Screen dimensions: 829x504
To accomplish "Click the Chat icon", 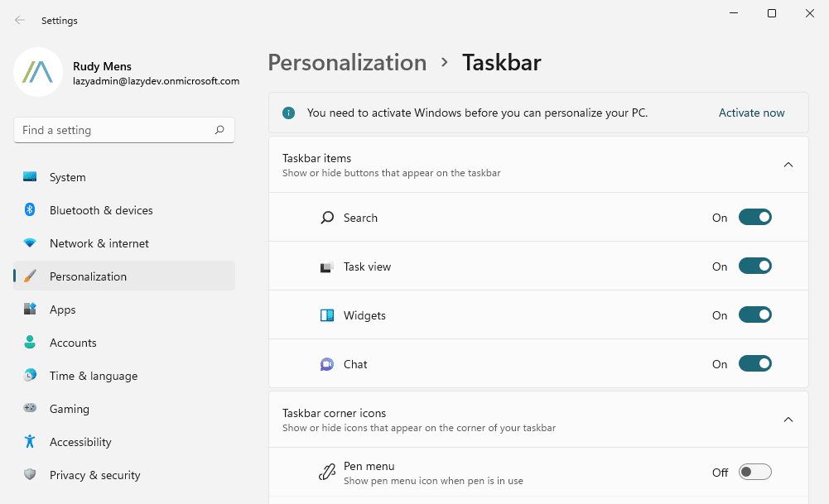I will click(x=327, y=364).
